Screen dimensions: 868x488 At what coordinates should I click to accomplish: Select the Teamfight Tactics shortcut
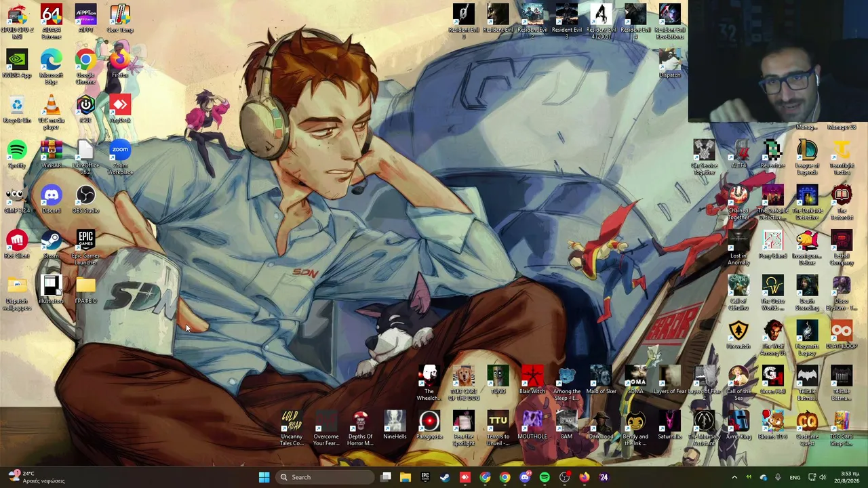click(842, 158)
